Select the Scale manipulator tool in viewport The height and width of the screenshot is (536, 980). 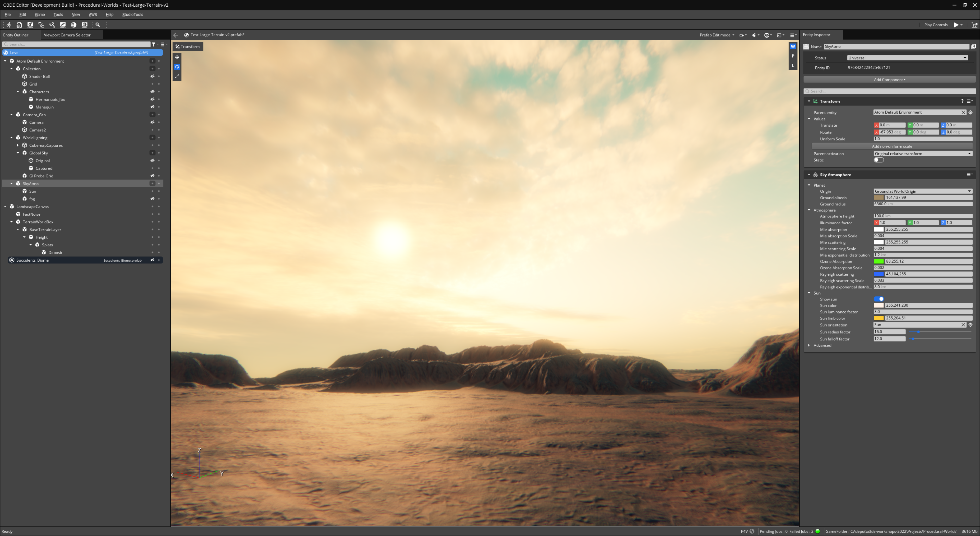click(x=177, y=77)
